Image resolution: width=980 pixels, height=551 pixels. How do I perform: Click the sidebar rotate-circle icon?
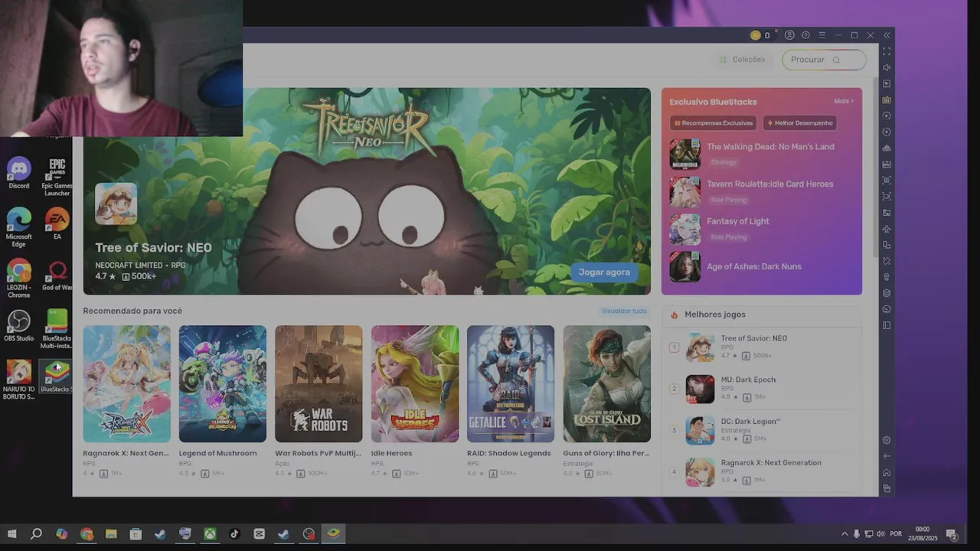tap(887, 132)
